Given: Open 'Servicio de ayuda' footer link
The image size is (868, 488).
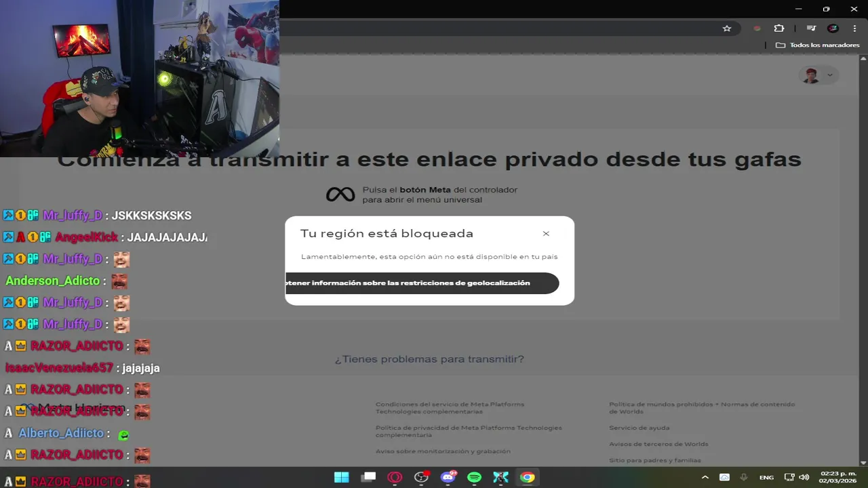Looking at the screenshot, I should pyautogui.click(x=639, y=428).
